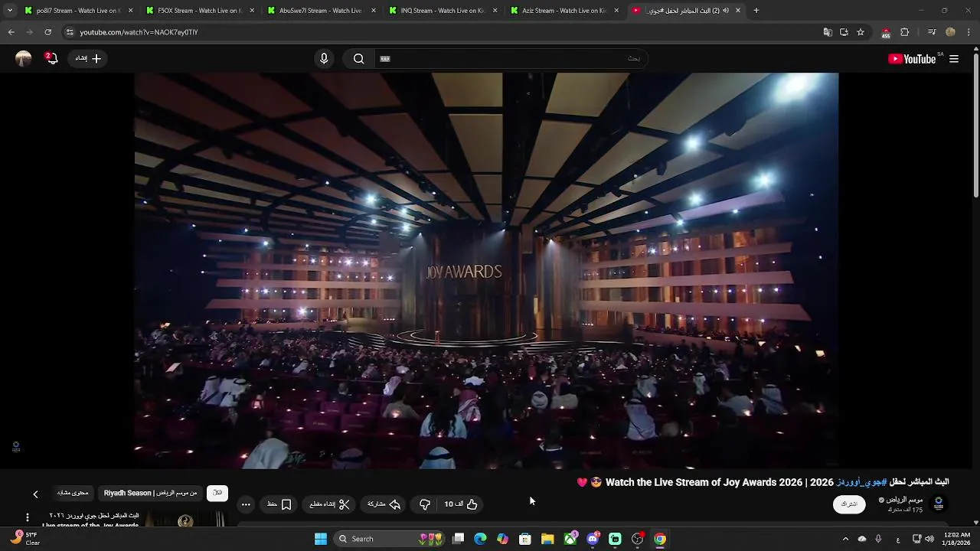
Task: Select the 'Riyadh Season' filter chip
Action: (151, 493)
